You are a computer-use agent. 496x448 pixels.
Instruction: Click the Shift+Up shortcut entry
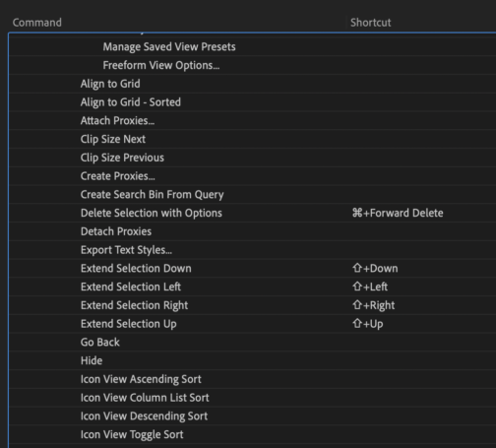point(367,324)
